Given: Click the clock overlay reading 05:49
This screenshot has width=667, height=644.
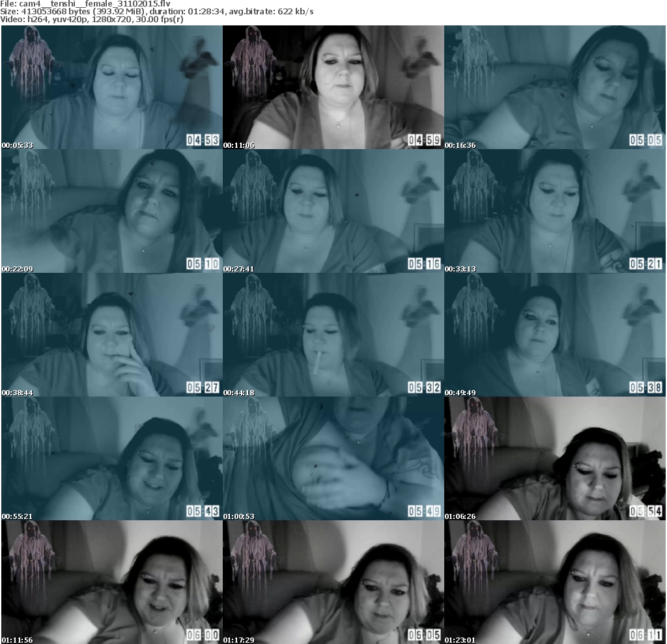Looking at the screenshot, I should tap(425, 511).
